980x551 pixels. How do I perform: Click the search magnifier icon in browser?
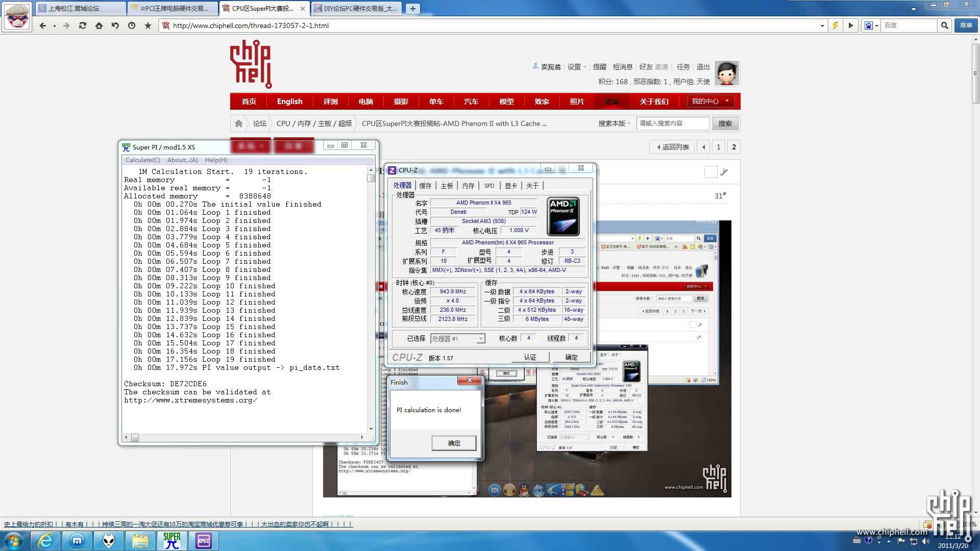click(x=945, y=26)
